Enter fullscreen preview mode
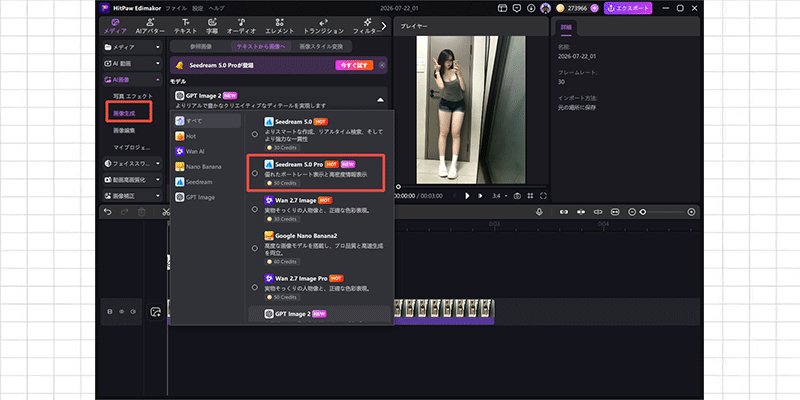This screenshot has height=400, width=800. point(543,196)
